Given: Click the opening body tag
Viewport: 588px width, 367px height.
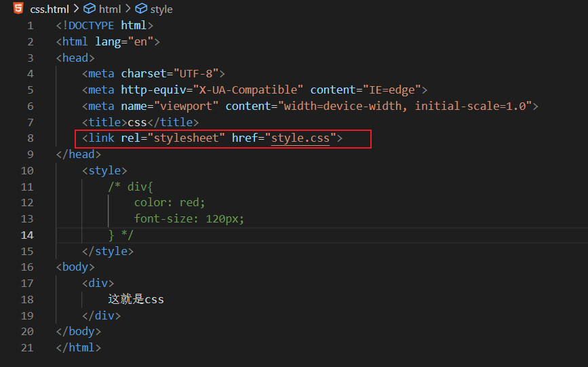Looking at the screenshot, I should click(x=75, y=267).
